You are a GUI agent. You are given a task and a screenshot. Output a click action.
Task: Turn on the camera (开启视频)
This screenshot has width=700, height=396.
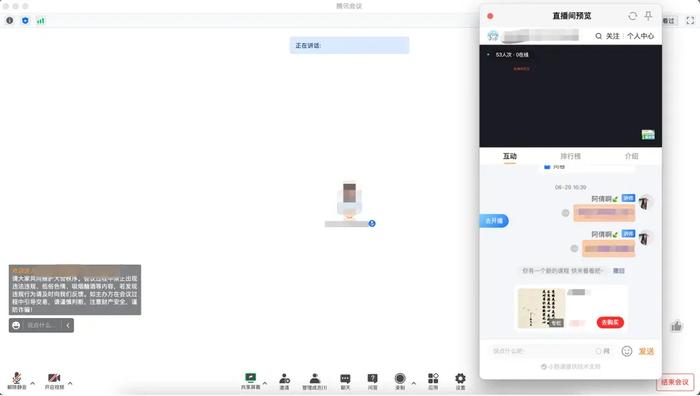(x=54, y=381)
